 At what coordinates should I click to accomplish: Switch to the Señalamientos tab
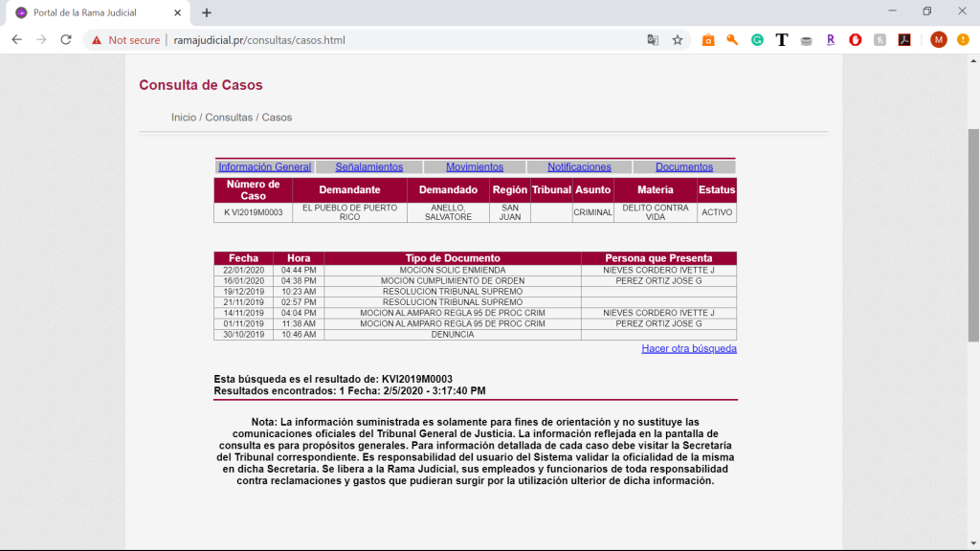368,166
